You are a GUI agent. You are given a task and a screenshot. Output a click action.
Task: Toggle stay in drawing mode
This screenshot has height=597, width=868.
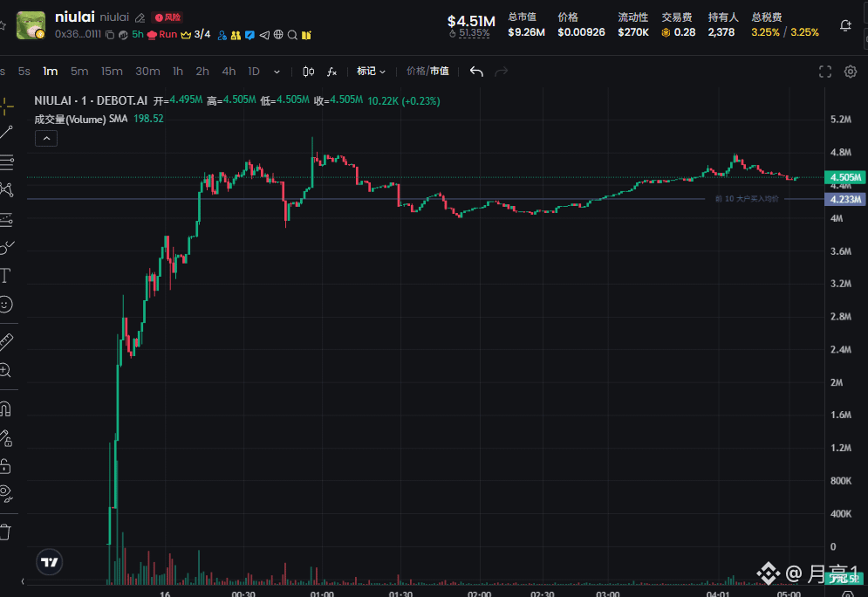click(x=5, y=438)
